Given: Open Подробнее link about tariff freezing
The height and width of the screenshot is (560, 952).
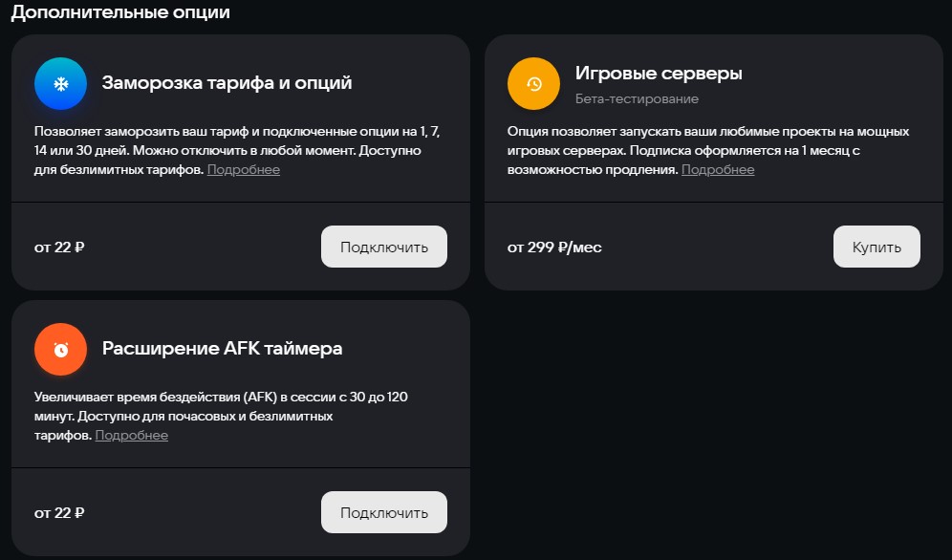Looking at the screenshot, I should 243,168.
